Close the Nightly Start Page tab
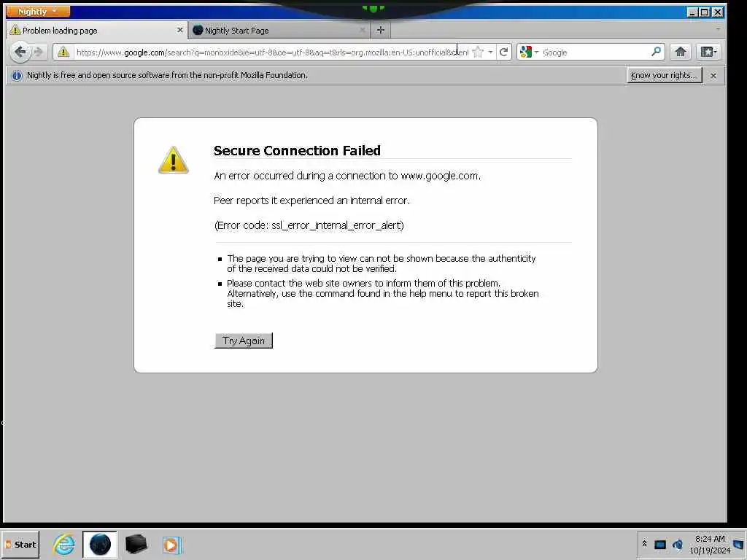The height and width of the screenshot is (560, 747). 362,30
